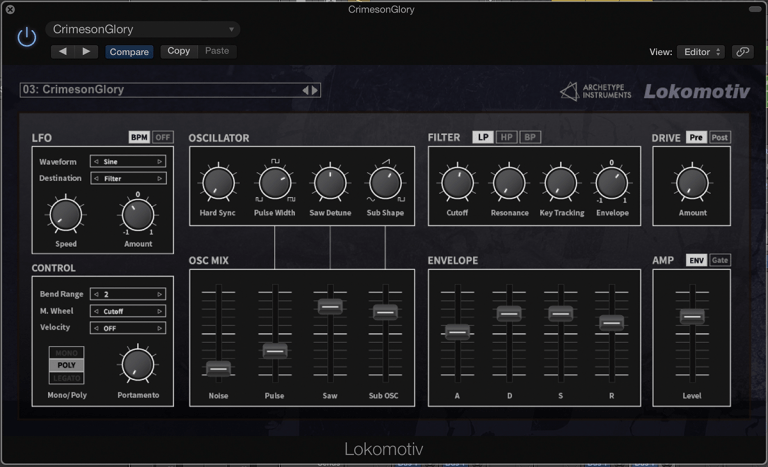This screenshot has height=467, width=768.
Task: Click the Compare button
Action: [129, 52]
